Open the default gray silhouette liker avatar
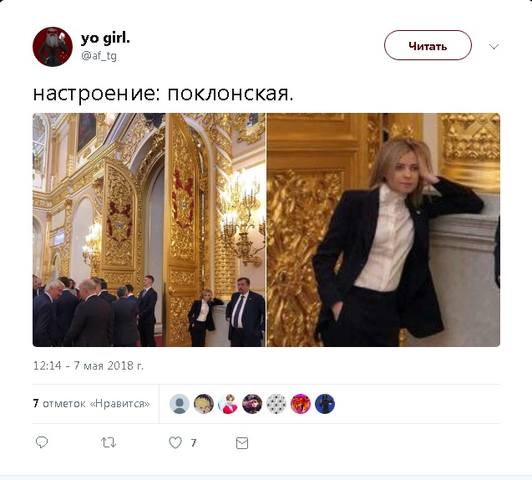 click(179, 404)
